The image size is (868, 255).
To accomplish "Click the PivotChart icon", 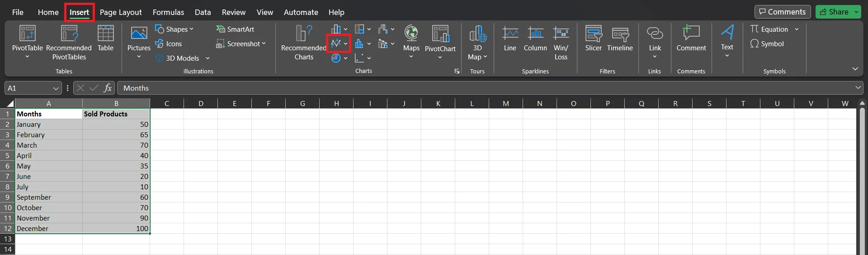I will (x=440, y=34).
